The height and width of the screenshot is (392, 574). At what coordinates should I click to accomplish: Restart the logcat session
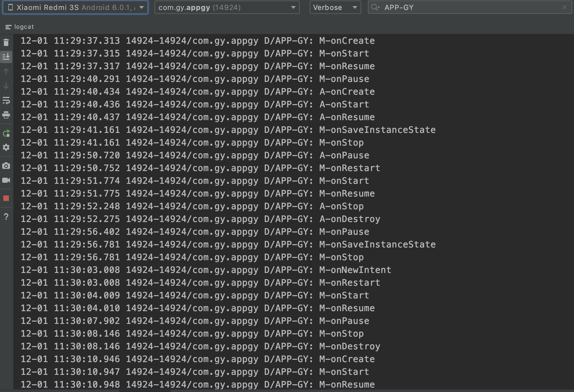6,134
